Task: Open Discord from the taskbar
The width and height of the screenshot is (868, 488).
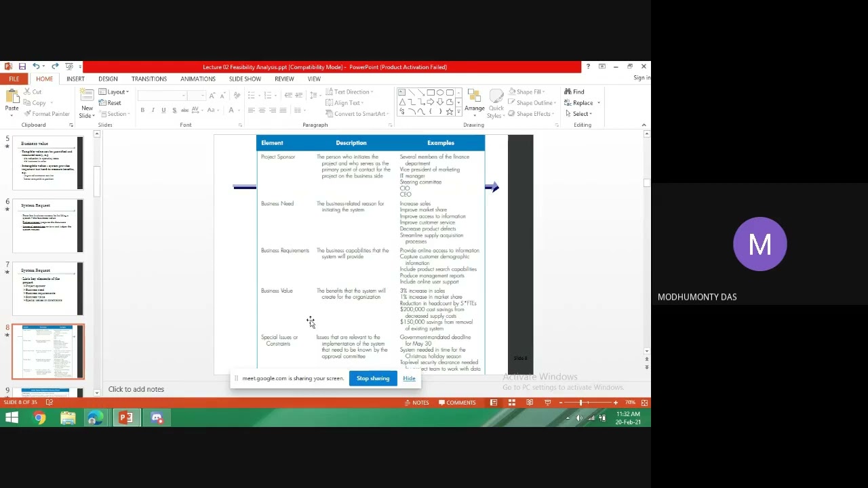Action: pyautogui.click(x=157, y=418)
